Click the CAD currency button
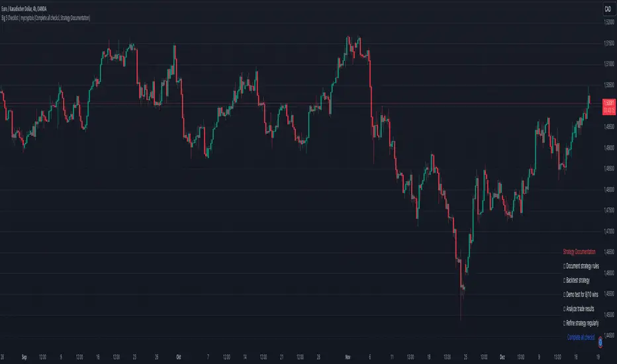 point(607,9)
